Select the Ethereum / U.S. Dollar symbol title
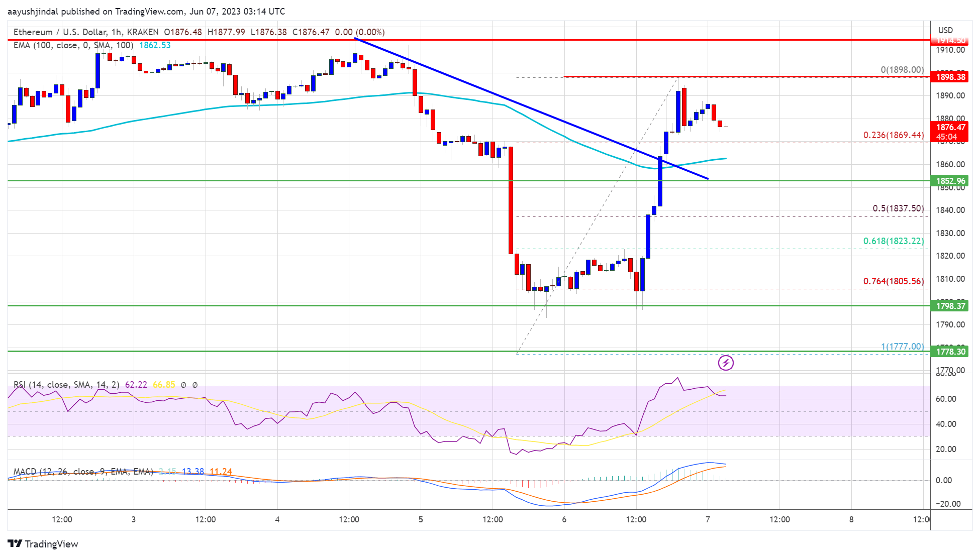The height and width of the screenshot is (557, 980). point(60,32)
